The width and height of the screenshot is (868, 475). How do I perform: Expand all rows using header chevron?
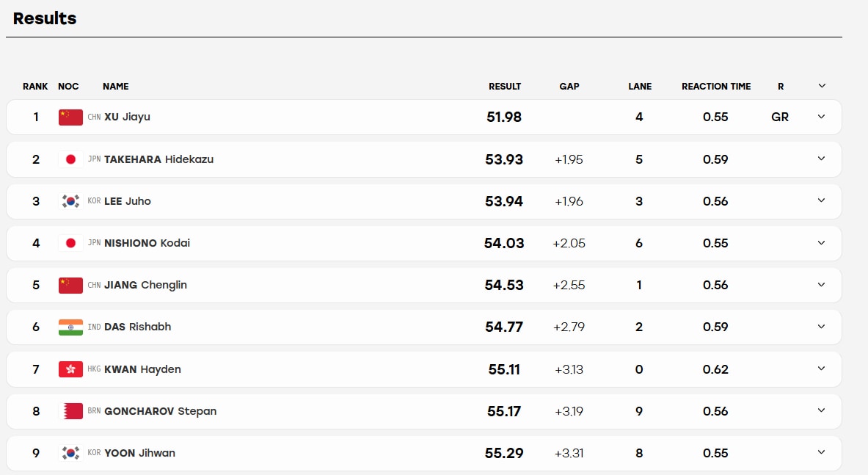(x=822, y=86)
